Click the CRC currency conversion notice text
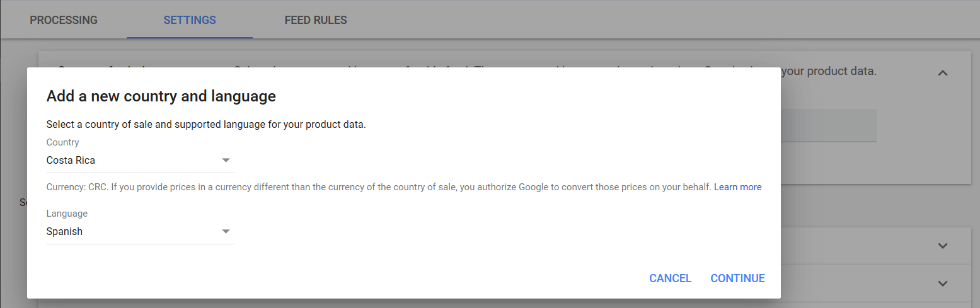Viewport: 980px width, 308px height. click(378, 187)
